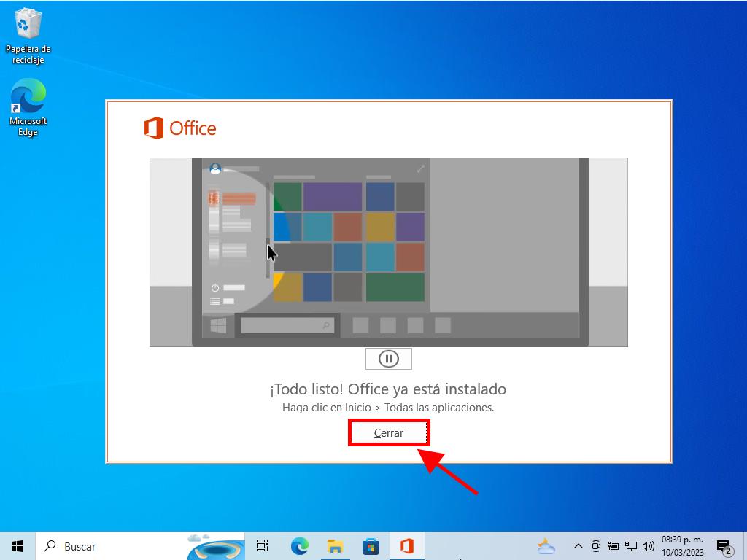Open the volume speaker control

point(648,545)
